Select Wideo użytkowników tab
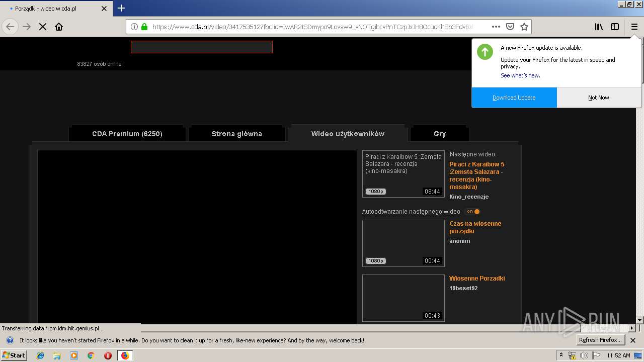 (348, 134)
